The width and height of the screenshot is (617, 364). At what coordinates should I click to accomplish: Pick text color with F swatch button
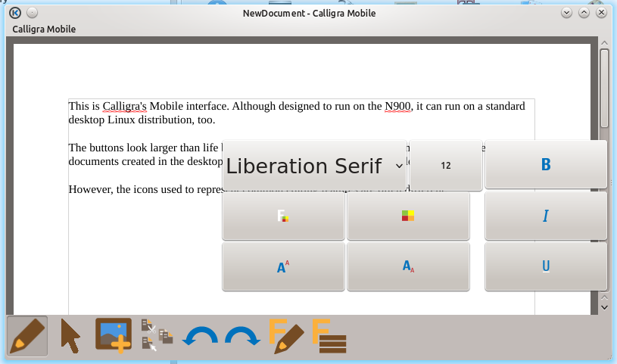tap(283, 216)
